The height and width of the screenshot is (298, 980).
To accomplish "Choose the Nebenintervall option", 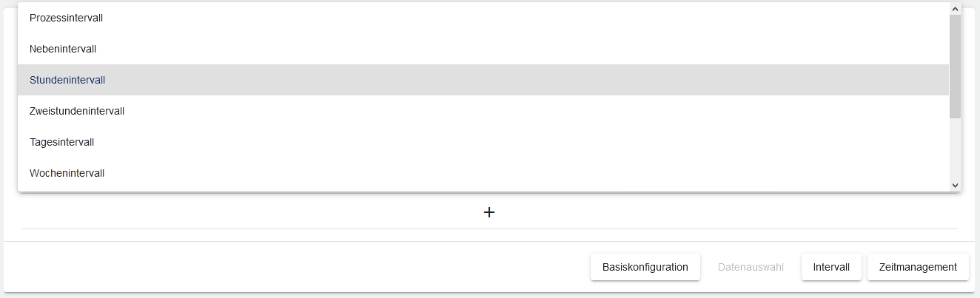I will click(63, 49).
